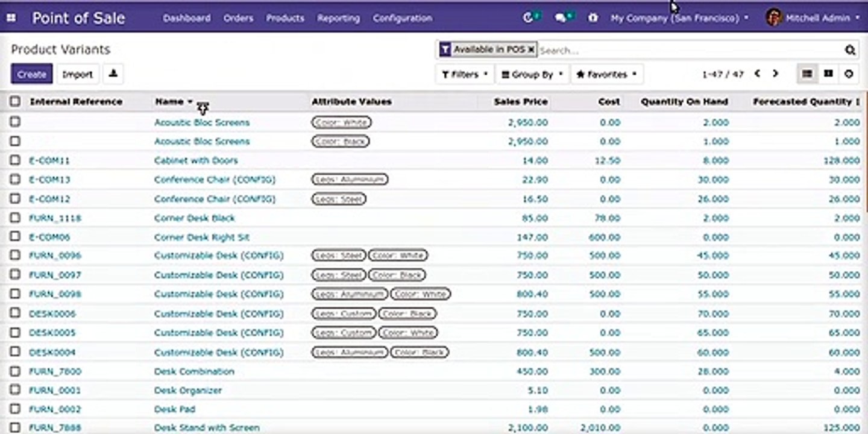
Task: Open the FURN_1118 reference row
Action: click(55, 218)
